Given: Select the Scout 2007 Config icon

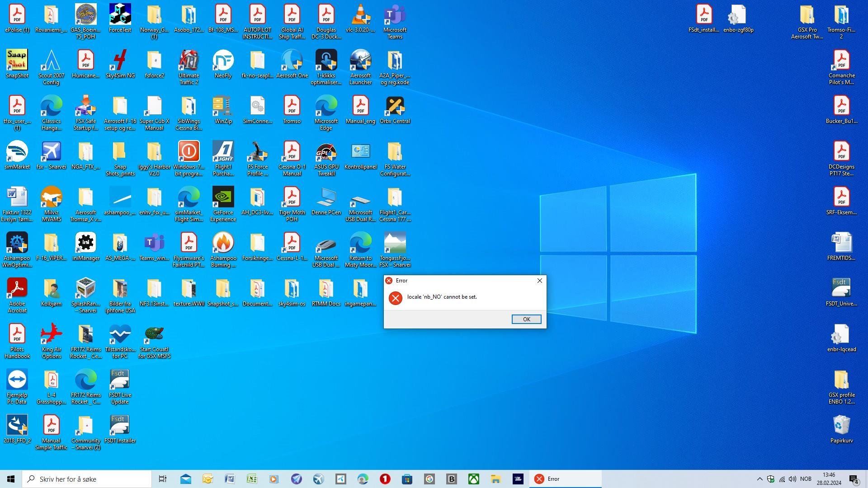Looking at the screenshot, I should point(51,67).
